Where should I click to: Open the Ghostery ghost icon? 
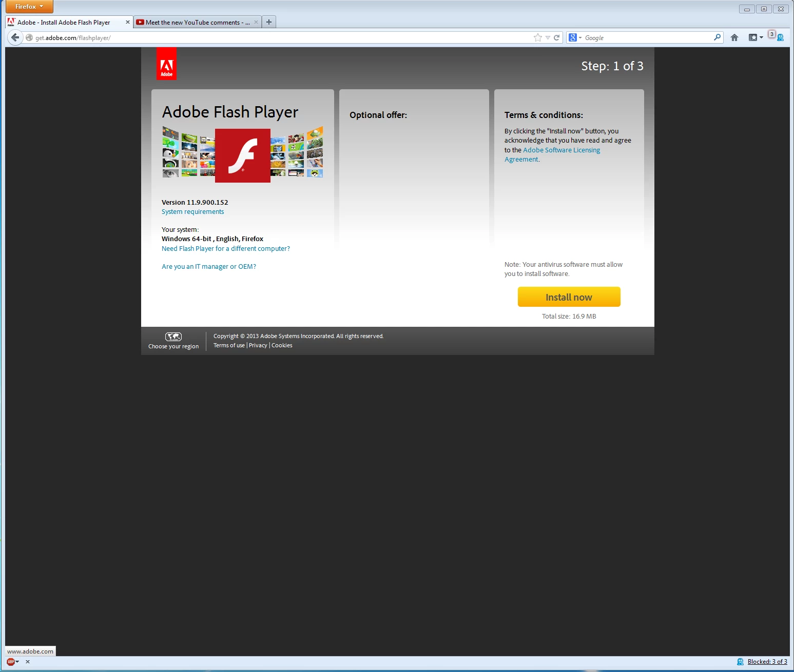780,37
